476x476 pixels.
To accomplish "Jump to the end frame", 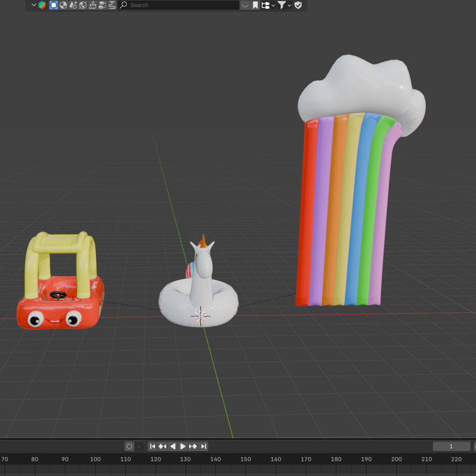I will pos(203,446).
